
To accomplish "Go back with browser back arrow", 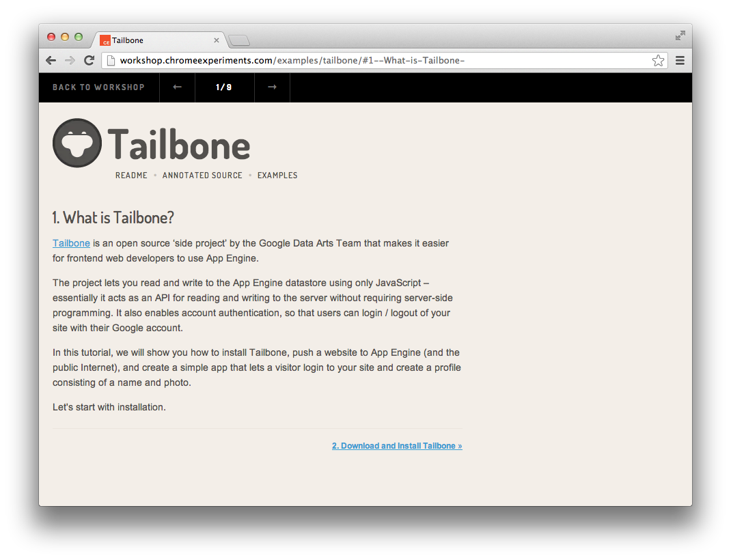I will click(51, 61).
